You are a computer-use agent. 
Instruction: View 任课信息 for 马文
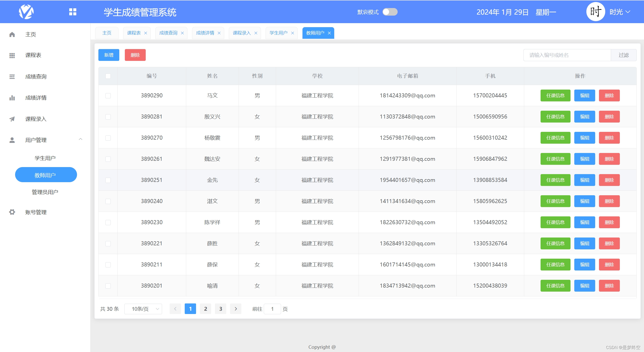pyautogui.click(x=555, y=96)
